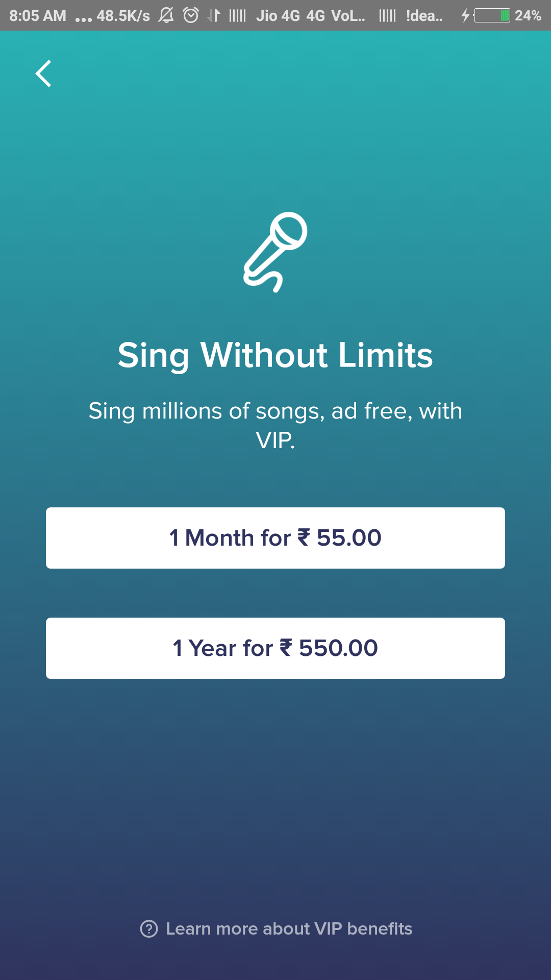Tap the !dea carrier label
This screenshot has height=980, width=551.
[424, 15]
